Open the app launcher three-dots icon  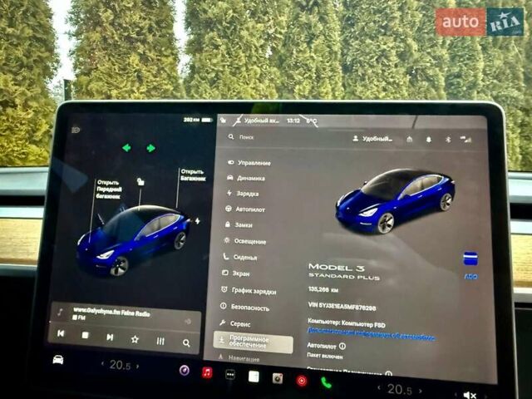pyautogui.click(x=230, y=374)
